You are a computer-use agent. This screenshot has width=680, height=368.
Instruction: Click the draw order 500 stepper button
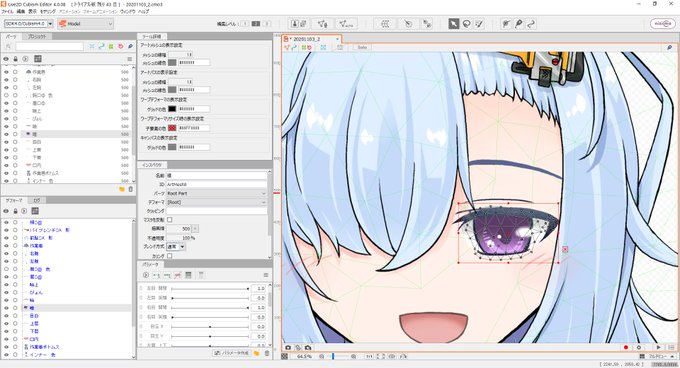tap(195, 228)
